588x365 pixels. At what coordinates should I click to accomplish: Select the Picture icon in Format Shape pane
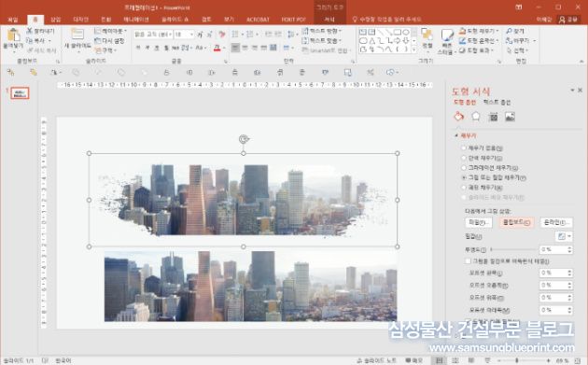tap(510, 117)
